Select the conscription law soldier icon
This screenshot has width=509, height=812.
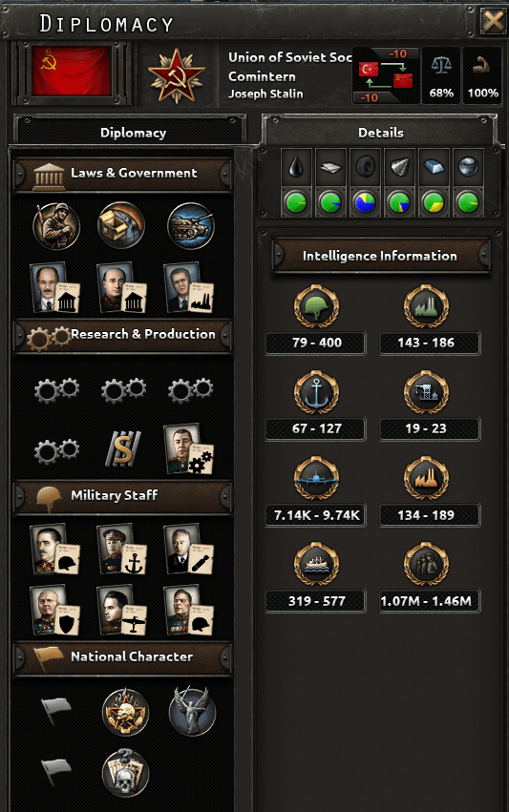click(x=56, y=226)
